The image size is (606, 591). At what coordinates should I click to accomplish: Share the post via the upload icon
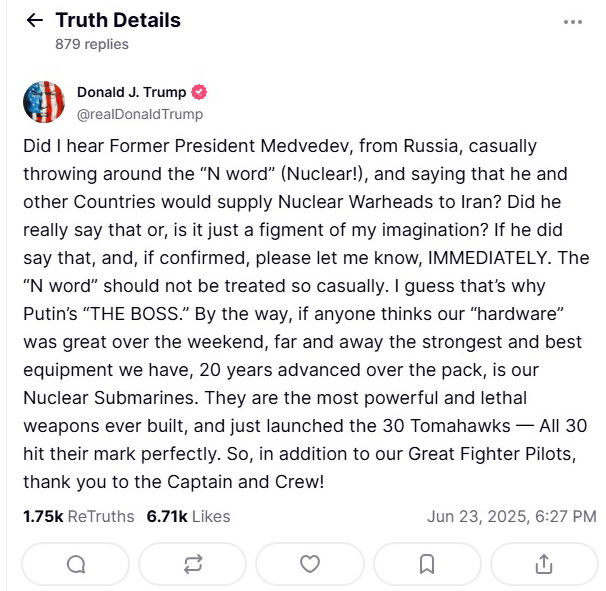[x=544, y=564]
